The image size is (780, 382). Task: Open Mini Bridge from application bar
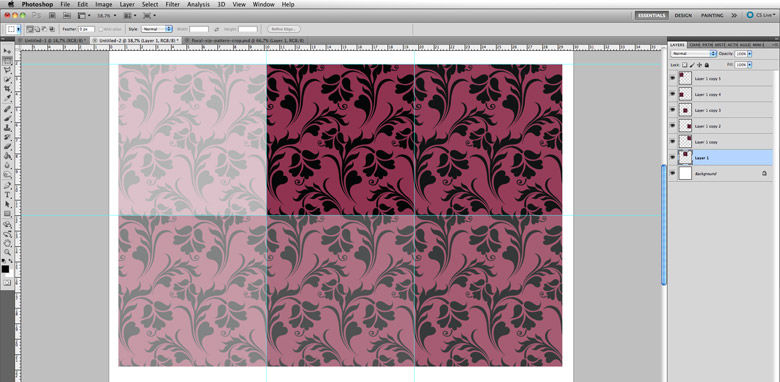(67, 15)
